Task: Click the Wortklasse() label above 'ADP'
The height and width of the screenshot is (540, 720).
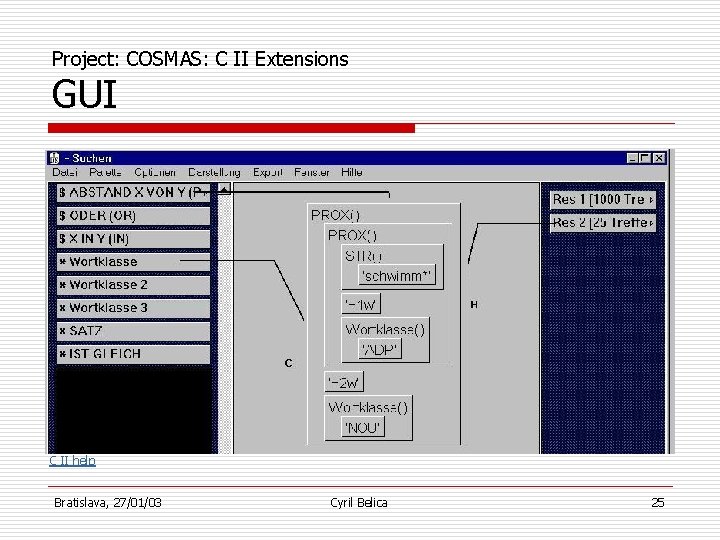Action: coord(385,329)
